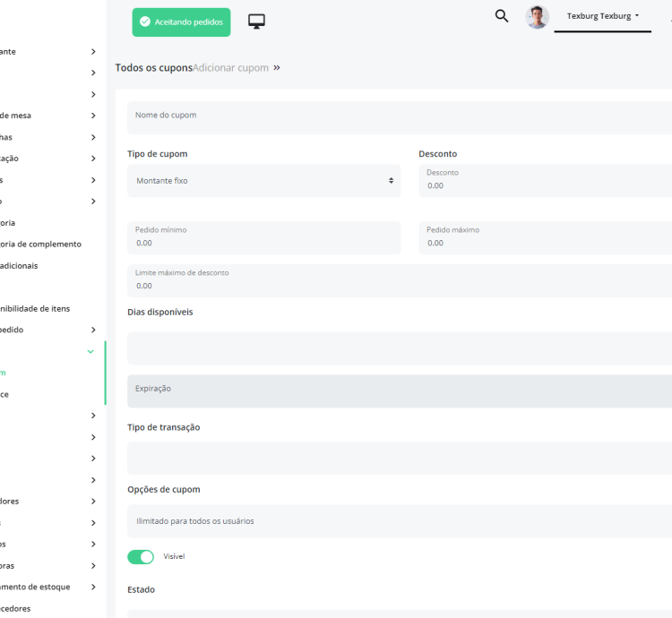Click the user profile avatar
672x618 pixels.
tap(538, 17)
